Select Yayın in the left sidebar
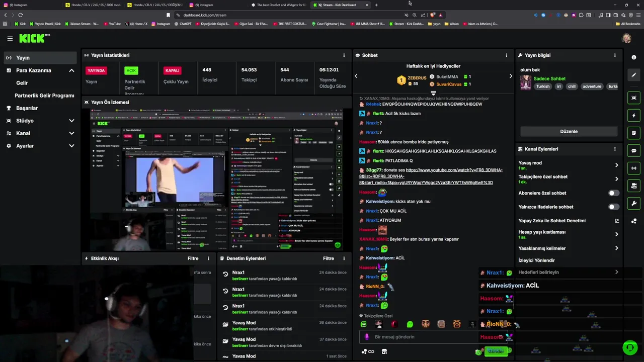 coord(40,58)
